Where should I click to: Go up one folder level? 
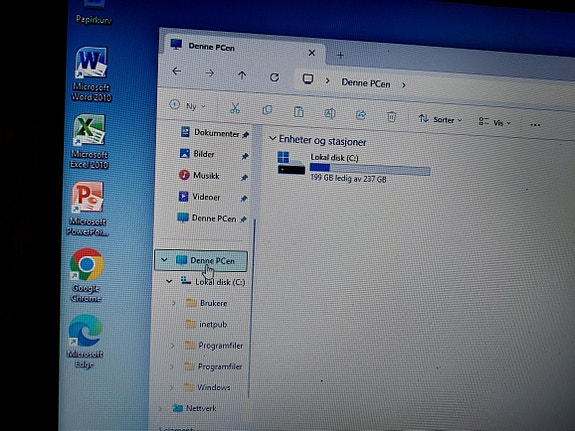pos(242,75)
